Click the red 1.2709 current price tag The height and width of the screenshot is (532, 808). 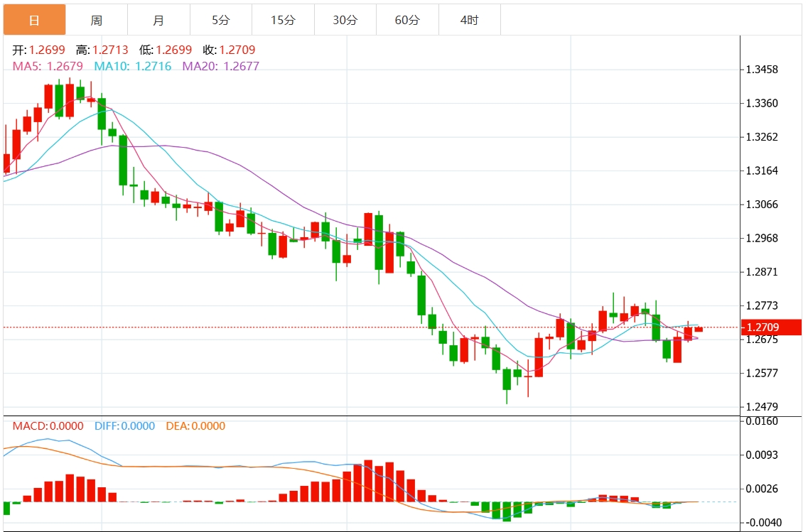tap(771, 327)
